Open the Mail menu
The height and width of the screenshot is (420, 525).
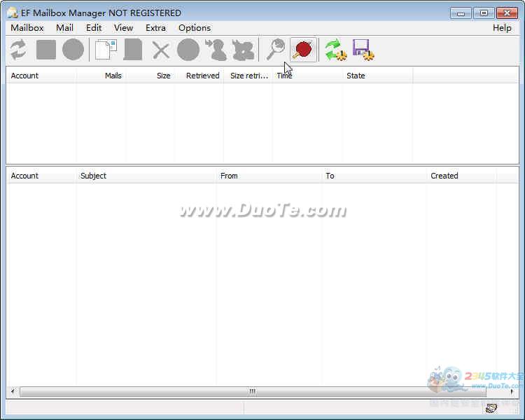(x=64, y=28)
